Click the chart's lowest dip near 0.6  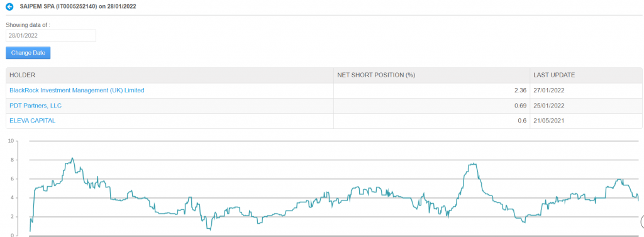[x=210, y=229]
